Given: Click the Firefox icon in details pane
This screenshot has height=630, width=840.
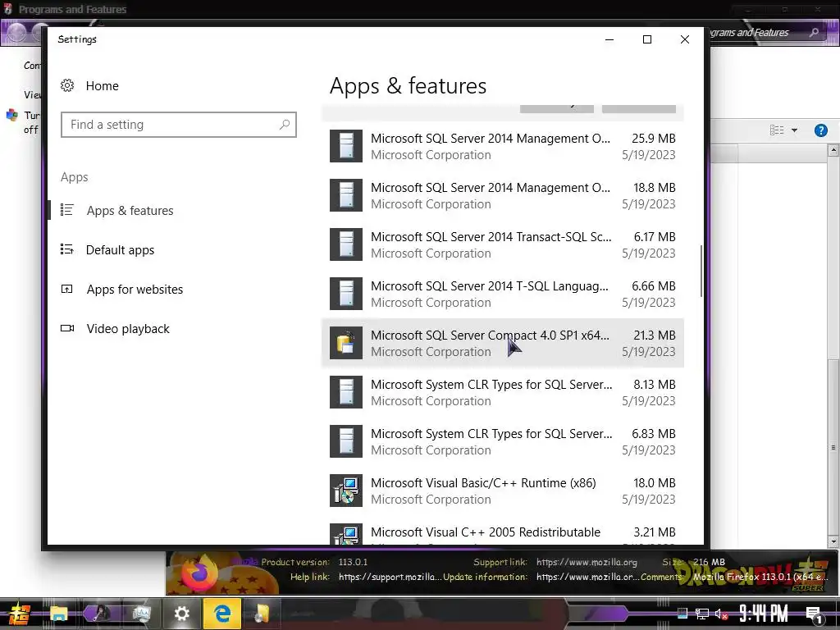Looking at the screenshot, I should click(199, 573).
